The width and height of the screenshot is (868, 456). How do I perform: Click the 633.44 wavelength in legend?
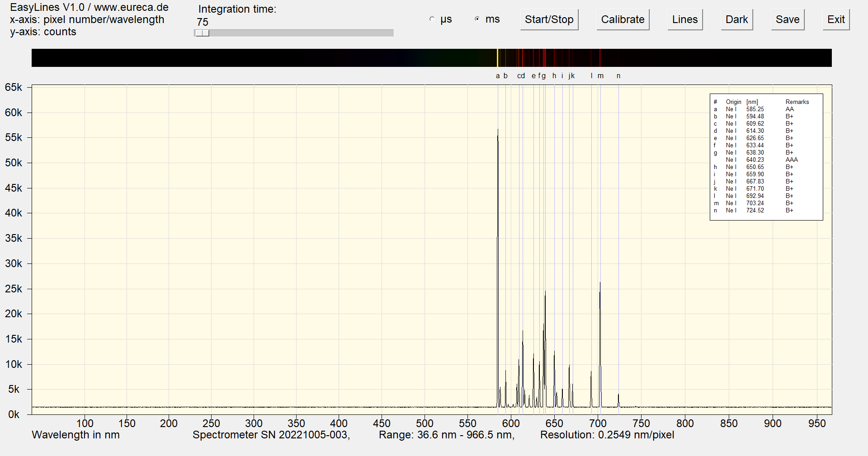755,146
